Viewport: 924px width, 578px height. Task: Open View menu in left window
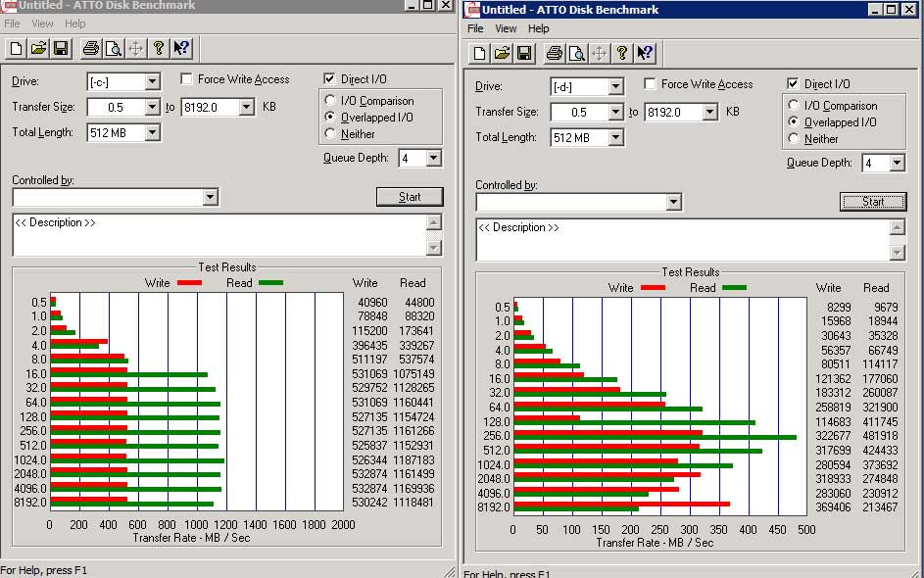tap(42, 24)
